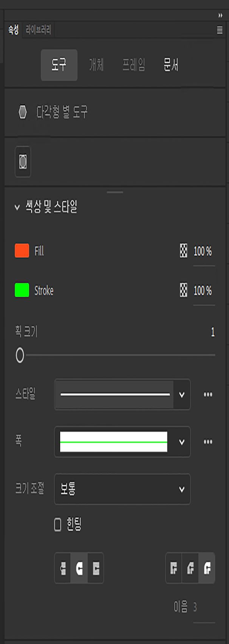The height and width of the screenshot is (644, 229).
Task: Enable the 힌팅 checkbox
Action: coord(57,523)
